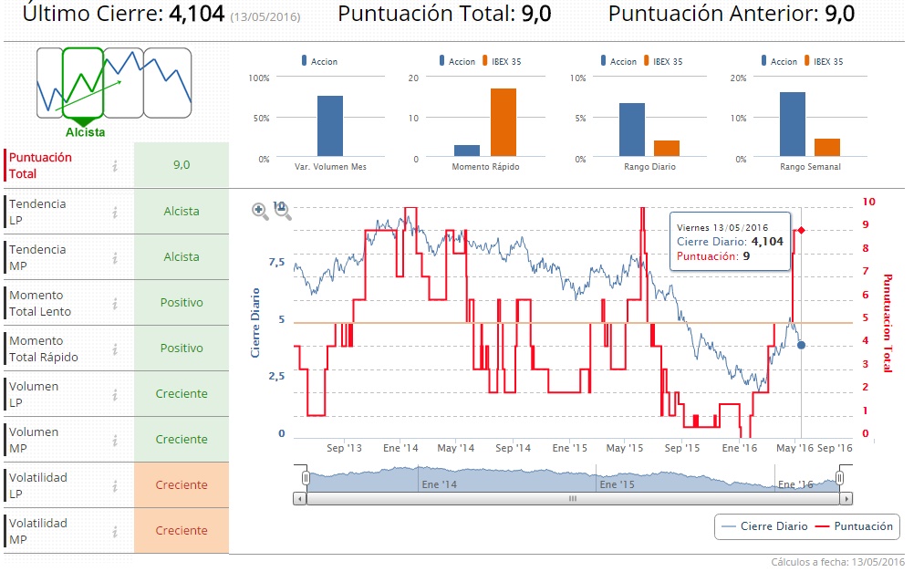Open info icon for Tendencia LP
The image size is (924, 572).
(115, 212)
